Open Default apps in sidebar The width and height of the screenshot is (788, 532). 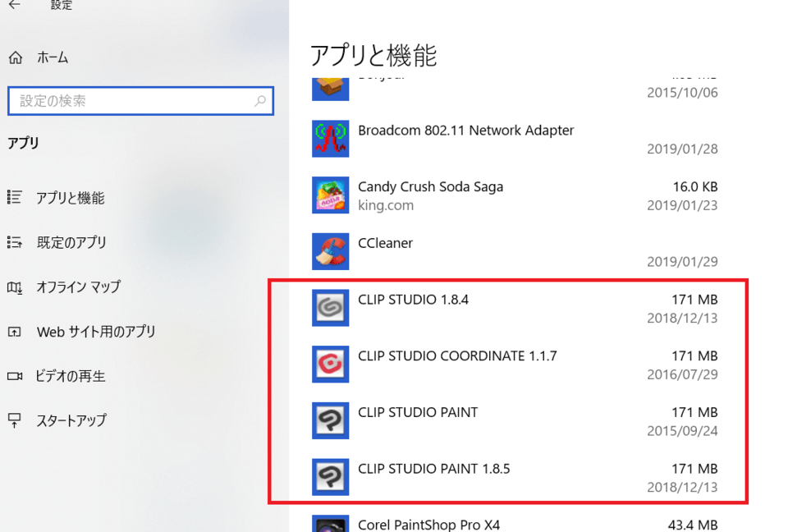(71, 242)
